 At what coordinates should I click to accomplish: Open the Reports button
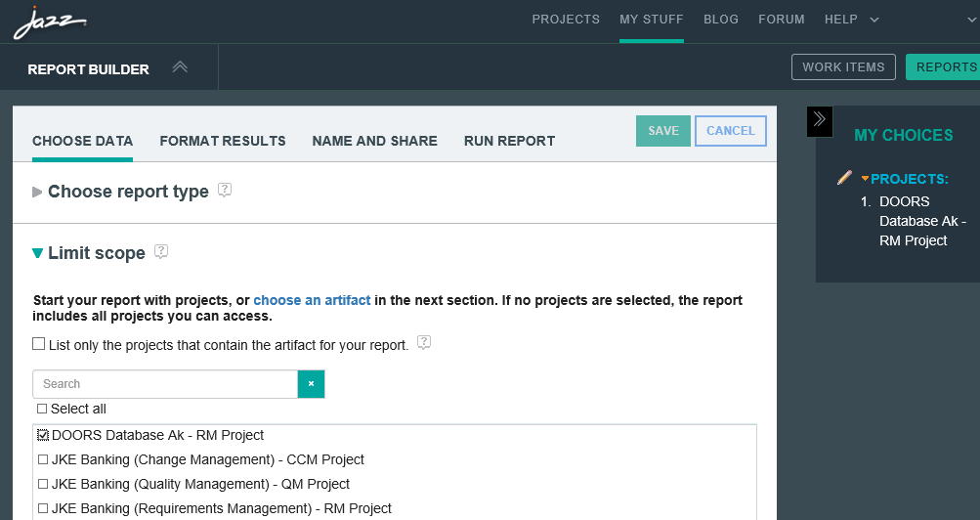point(943,66)
